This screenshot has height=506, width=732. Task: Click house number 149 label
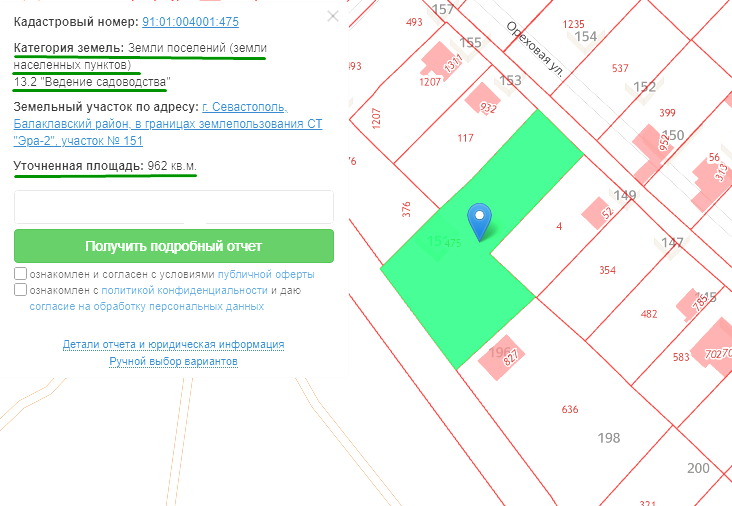[x=625, y=195]
